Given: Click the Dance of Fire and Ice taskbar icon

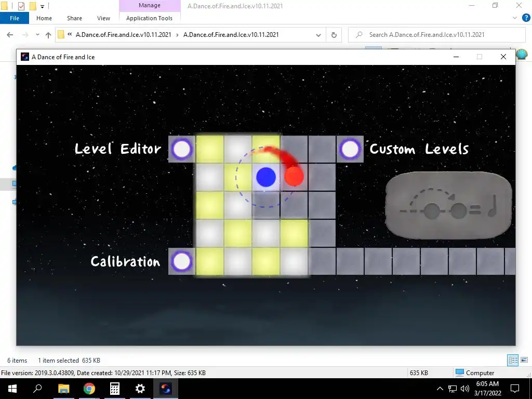Looking at the screenshot, I should [x=166, y=389].
